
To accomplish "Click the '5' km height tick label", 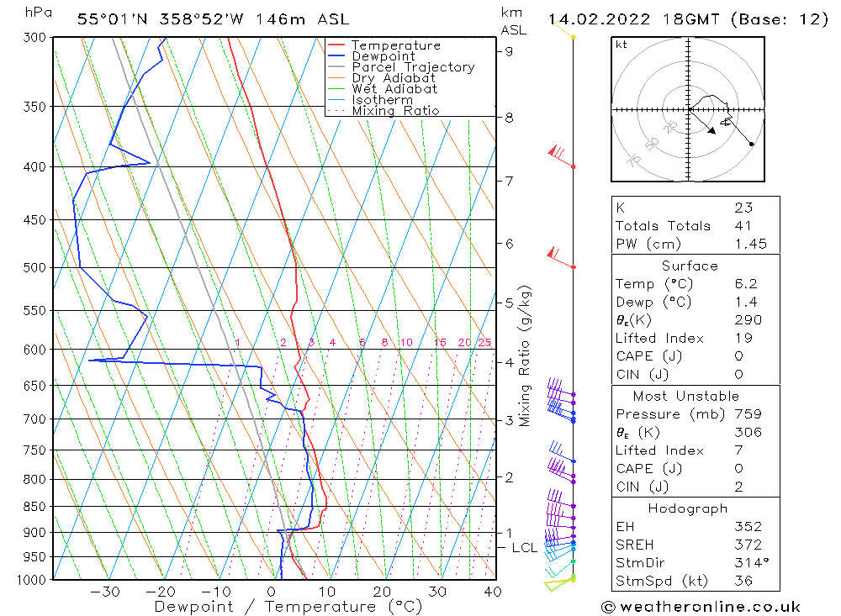I will [x=509, y=303].
